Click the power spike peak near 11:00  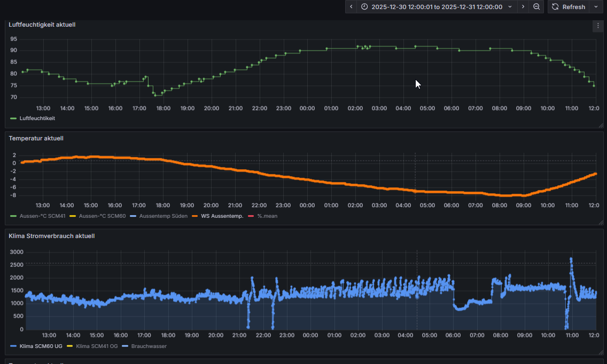click(571, 259)
